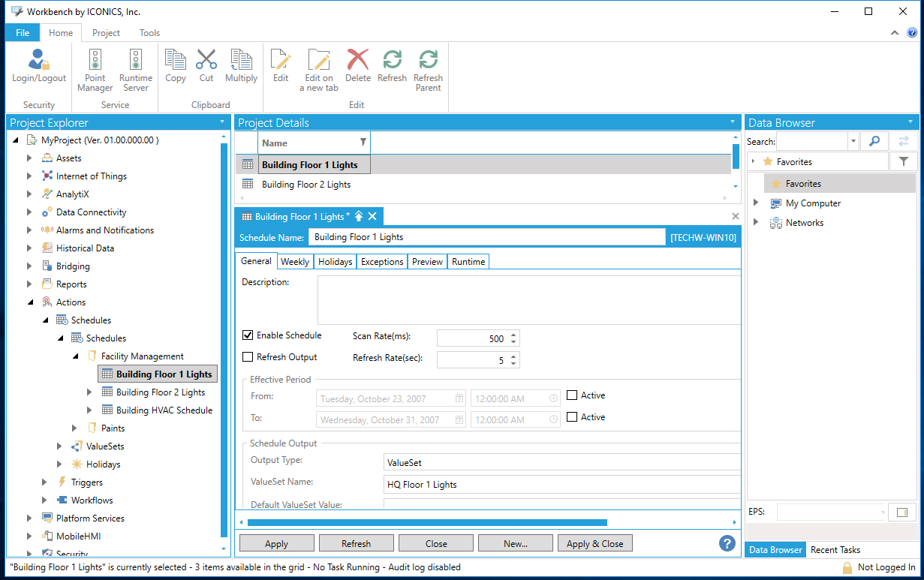Viewport: 924px width, 580px height.
Task: Click the Apply & Close button
Action: click(594, 544)
